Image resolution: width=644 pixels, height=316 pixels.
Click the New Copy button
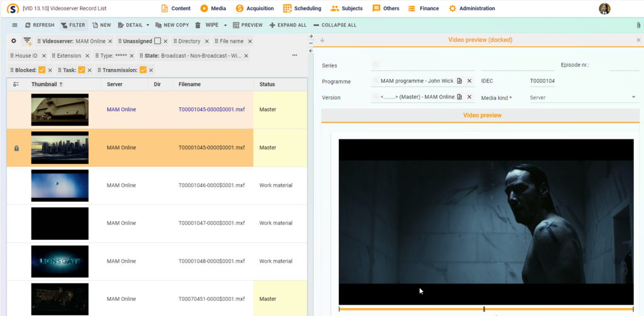tap(172, 25)
